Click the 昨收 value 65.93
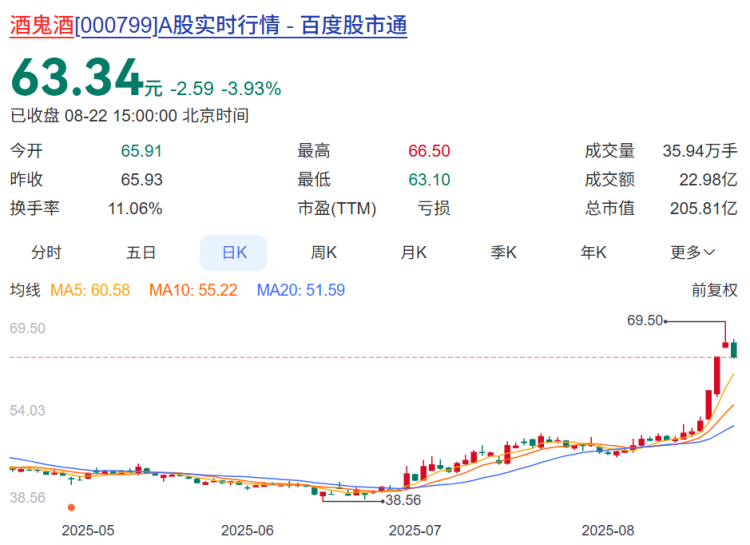This screenshot has width=750, height=545. coord(142,180)
